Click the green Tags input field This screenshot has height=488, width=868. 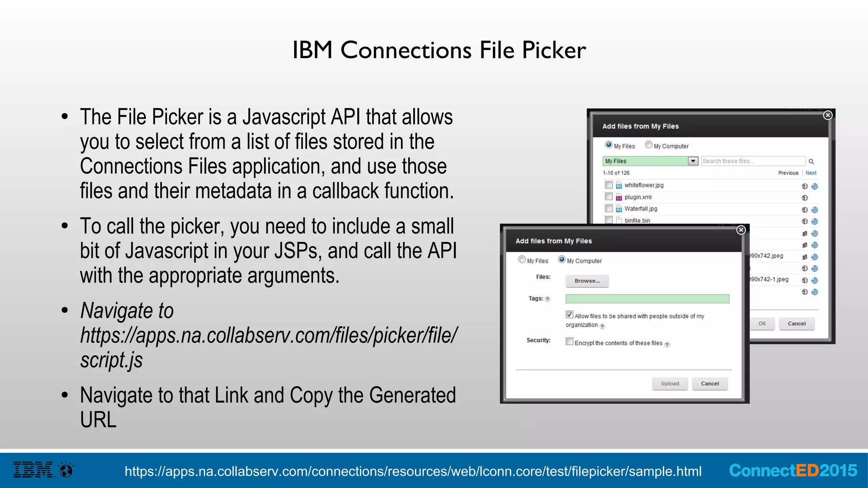pos(648,299)
